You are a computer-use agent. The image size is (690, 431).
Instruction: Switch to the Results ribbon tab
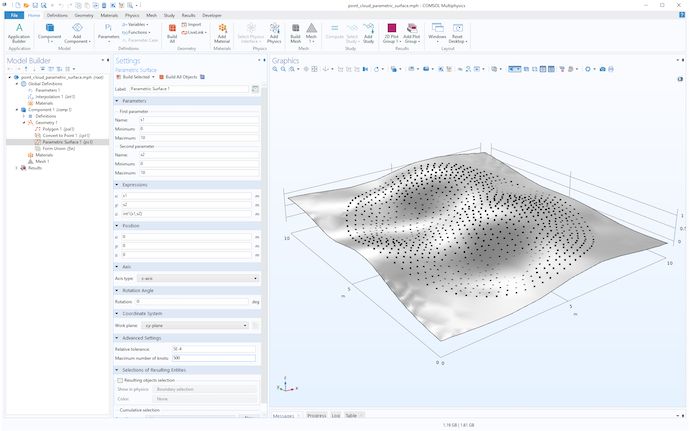188,15
